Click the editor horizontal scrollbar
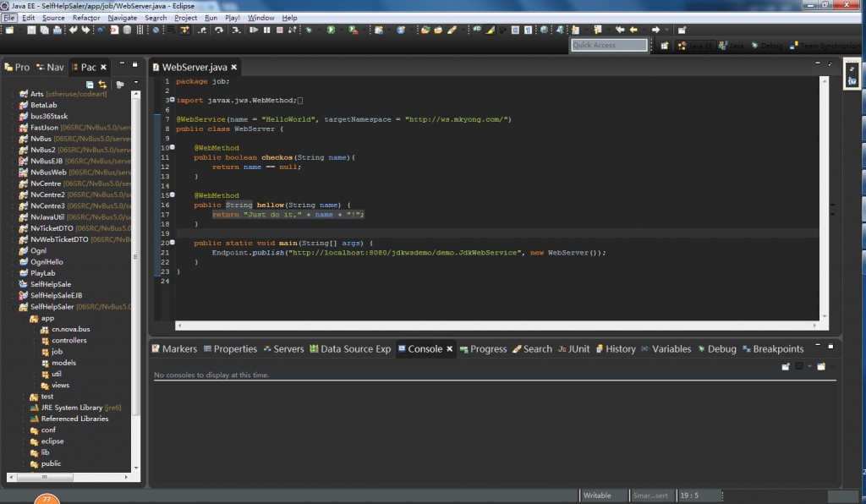 (496, 326)
